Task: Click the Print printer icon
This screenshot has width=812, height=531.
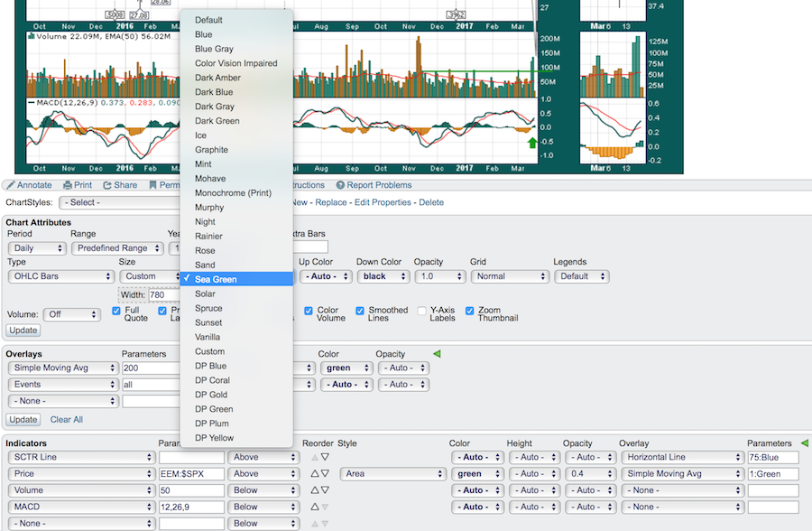Action: [x=68, y=185]
